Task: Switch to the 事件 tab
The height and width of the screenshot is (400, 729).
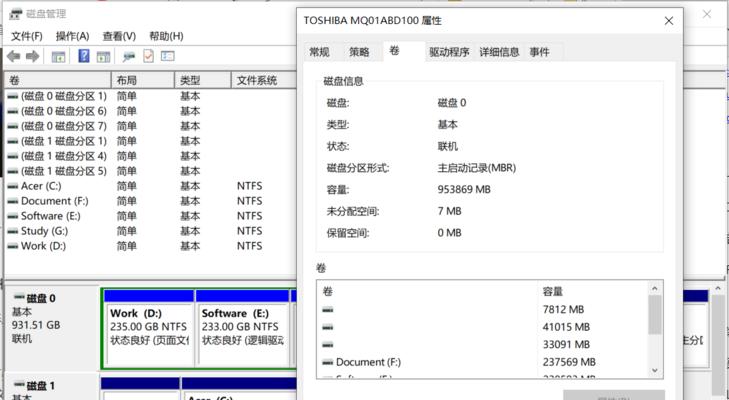Action: click(539, 52)
